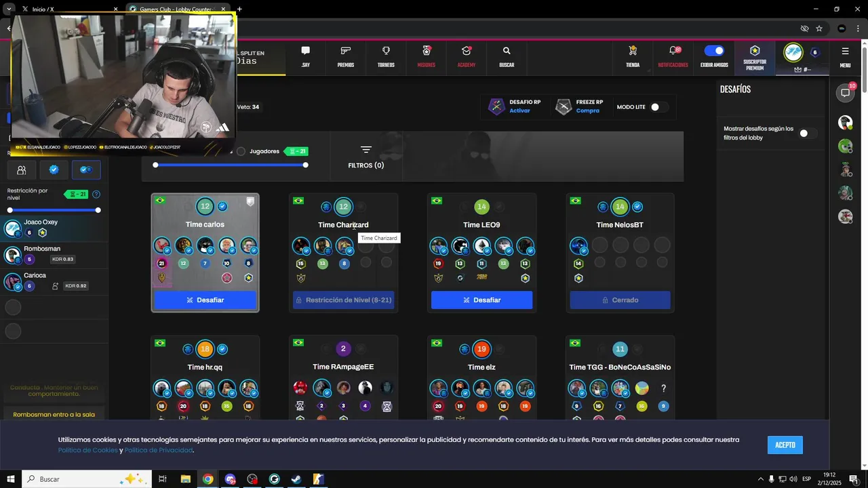This screenshot has height=488, width=868.
Task: Open the hamburger Menu icon
Action: [x=845, y=51]
